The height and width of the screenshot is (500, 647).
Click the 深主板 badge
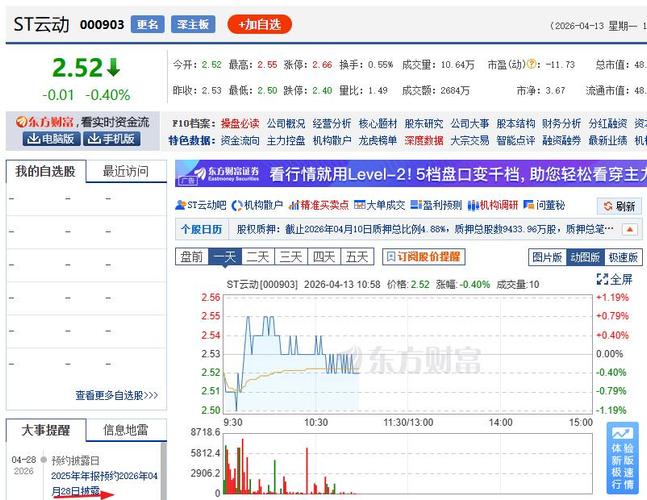click(193, 24)
